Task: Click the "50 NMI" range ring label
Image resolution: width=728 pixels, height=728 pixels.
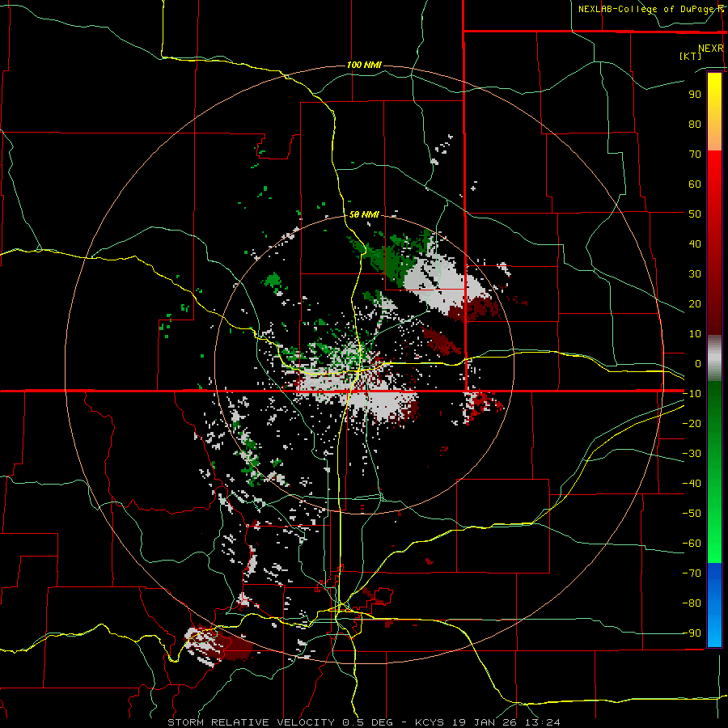Action: [x=364, y=214]
